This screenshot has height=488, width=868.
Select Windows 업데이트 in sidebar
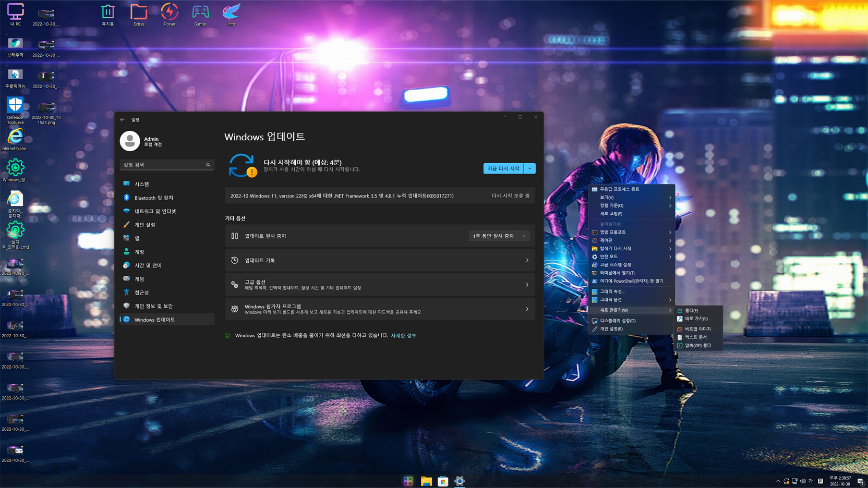coord(167,320)
